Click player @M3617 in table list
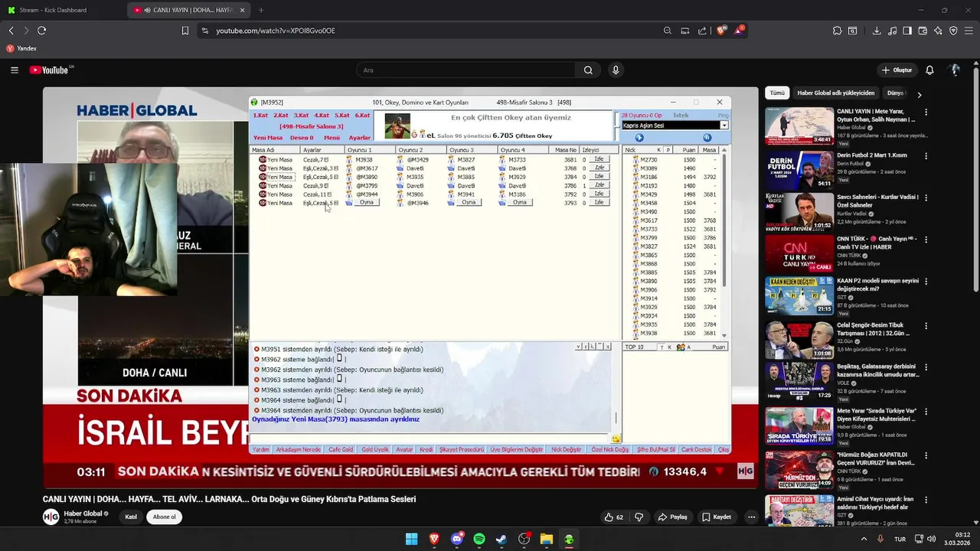 click(x=367, y=168)
